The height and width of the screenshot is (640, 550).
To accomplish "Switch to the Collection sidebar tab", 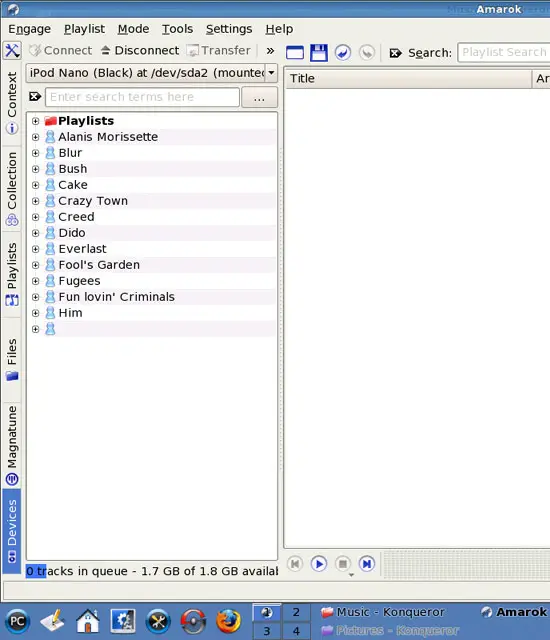I will (12, 189).
